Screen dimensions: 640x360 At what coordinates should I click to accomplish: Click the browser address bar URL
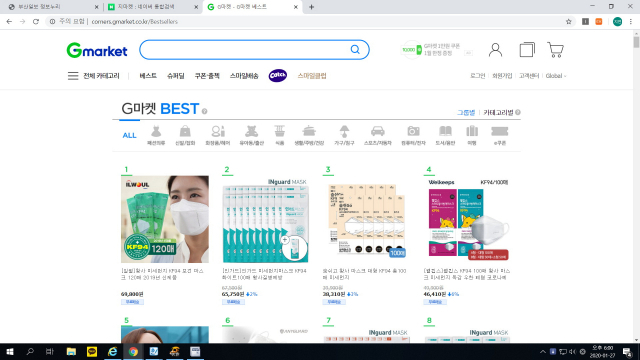134,22
